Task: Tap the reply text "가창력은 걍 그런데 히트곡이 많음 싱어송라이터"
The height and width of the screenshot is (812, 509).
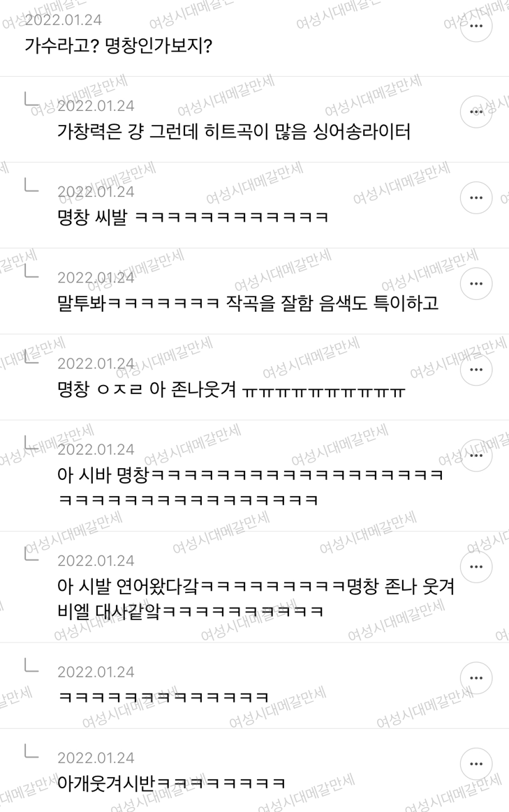Action: [234, 132]
